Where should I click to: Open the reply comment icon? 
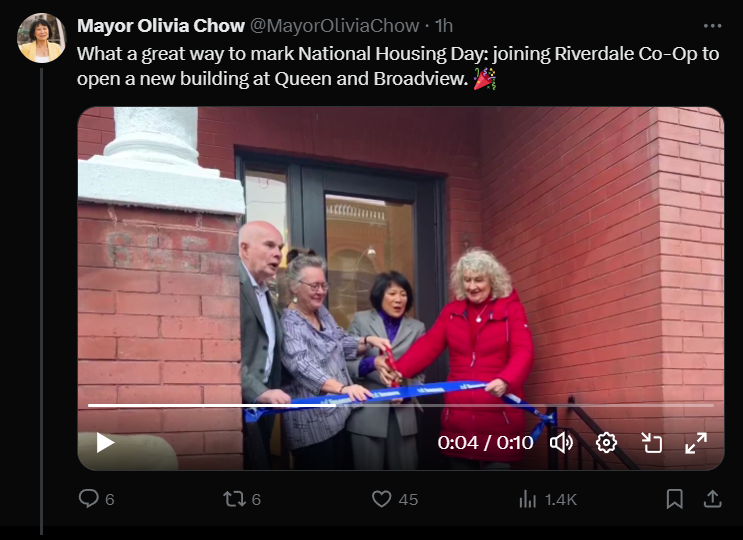[89, 499]
